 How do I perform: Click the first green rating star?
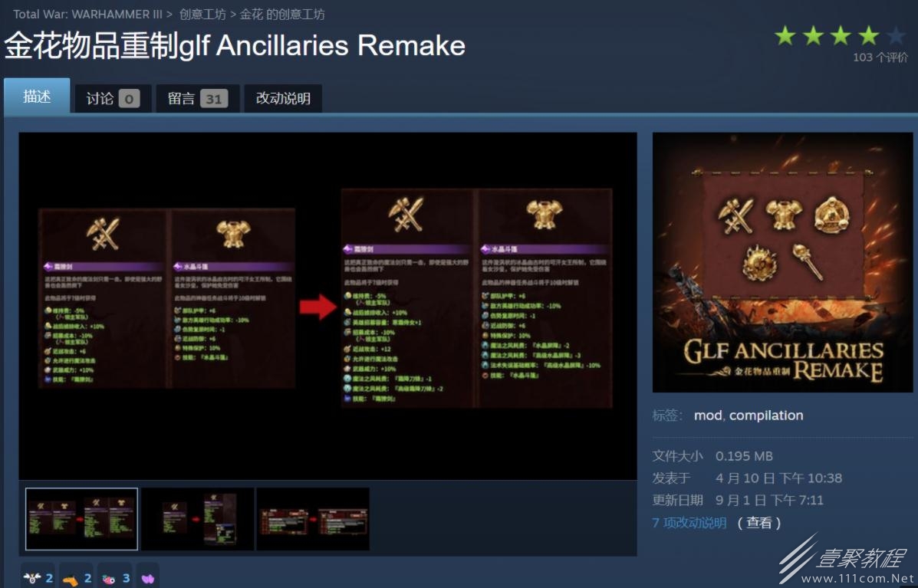785,36
